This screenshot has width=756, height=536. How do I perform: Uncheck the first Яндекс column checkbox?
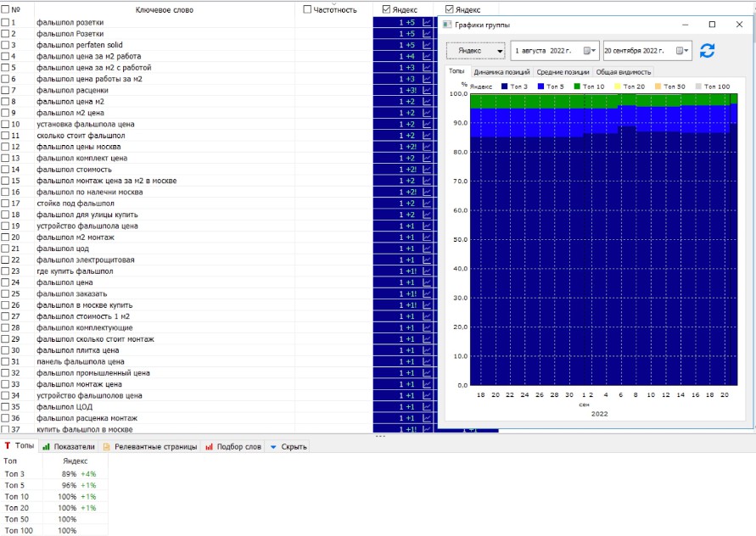386,9
